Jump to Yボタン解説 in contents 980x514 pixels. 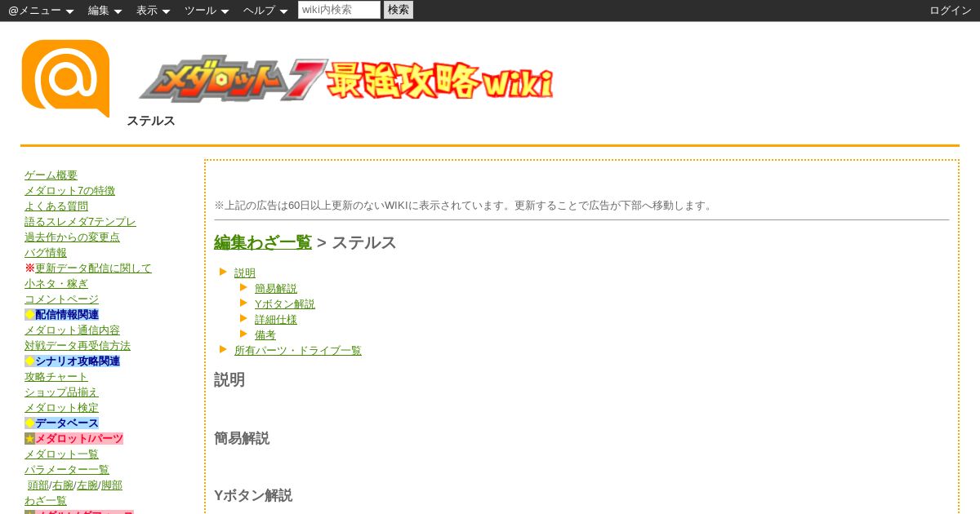(x=285, y=304)
